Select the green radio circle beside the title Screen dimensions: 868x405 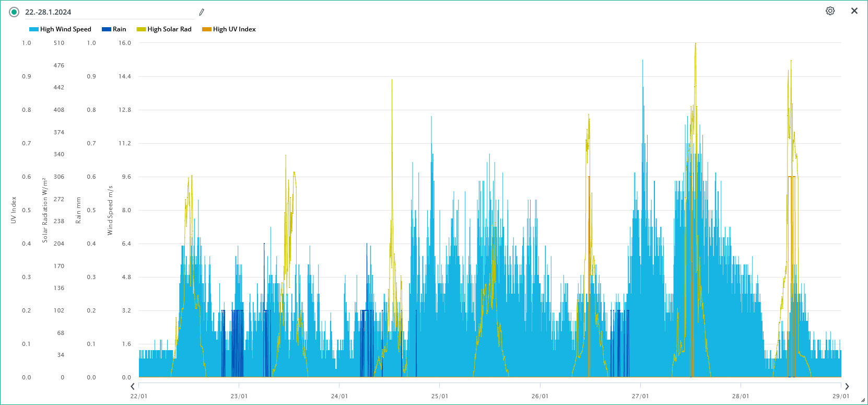coord(14,12)
